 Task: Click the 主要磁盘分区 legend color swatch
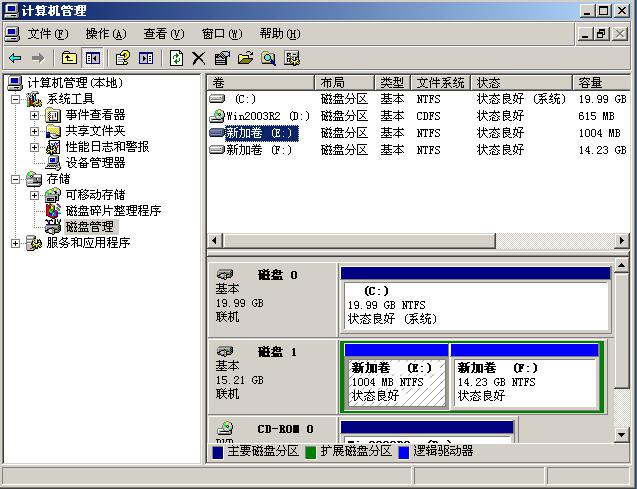tap(218, 452)
